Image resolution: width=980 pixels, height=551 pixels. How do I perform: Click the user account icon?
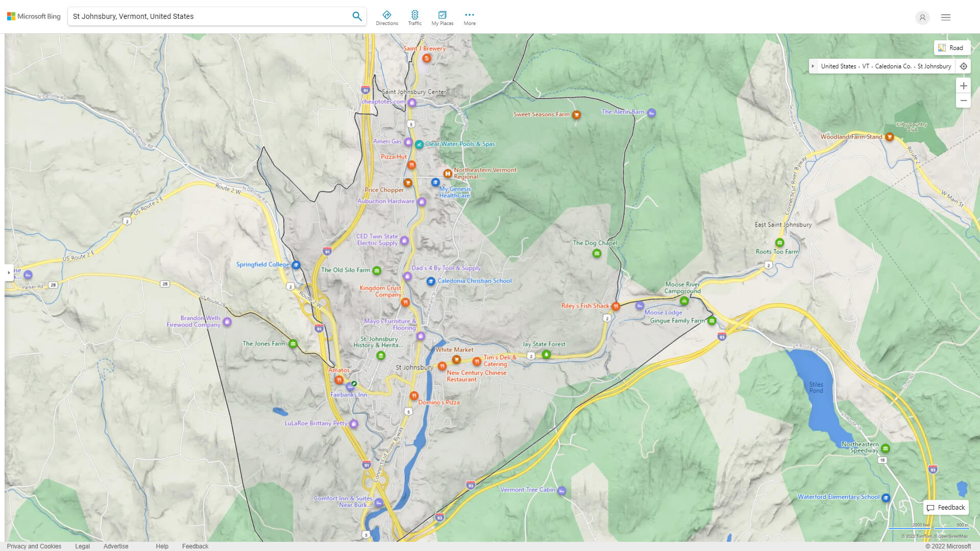click(x=922, y=17)
